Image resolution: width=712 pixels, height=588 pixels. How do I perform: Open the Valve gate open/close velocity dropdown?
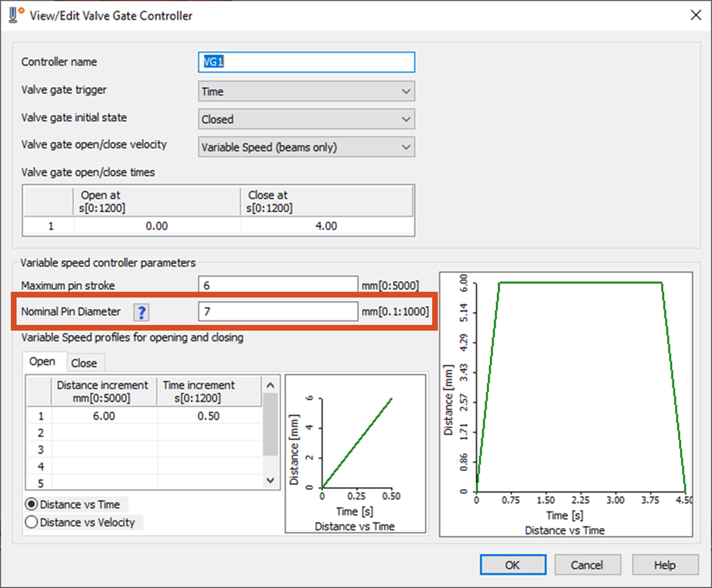(405, 147)
